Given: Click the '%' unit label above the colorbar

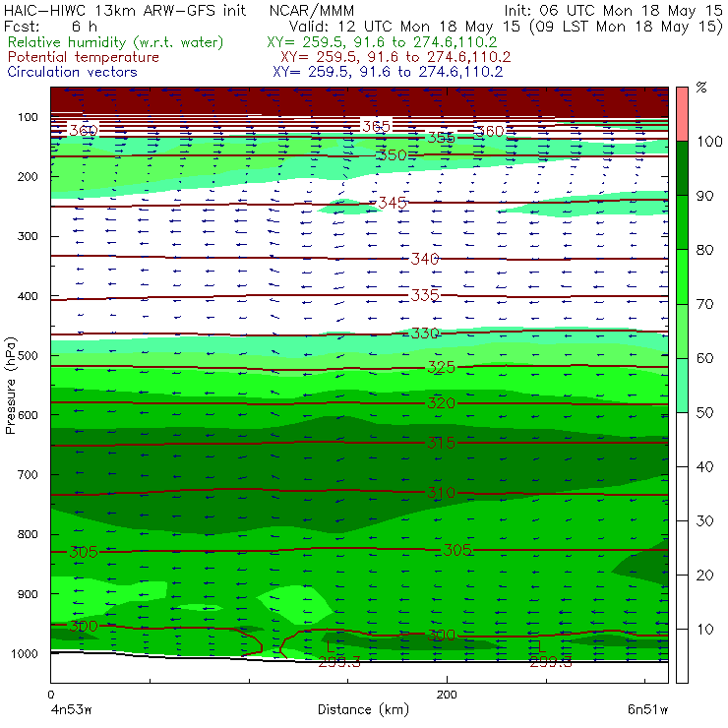Looking at the screenshot, I should coord(701,88).
